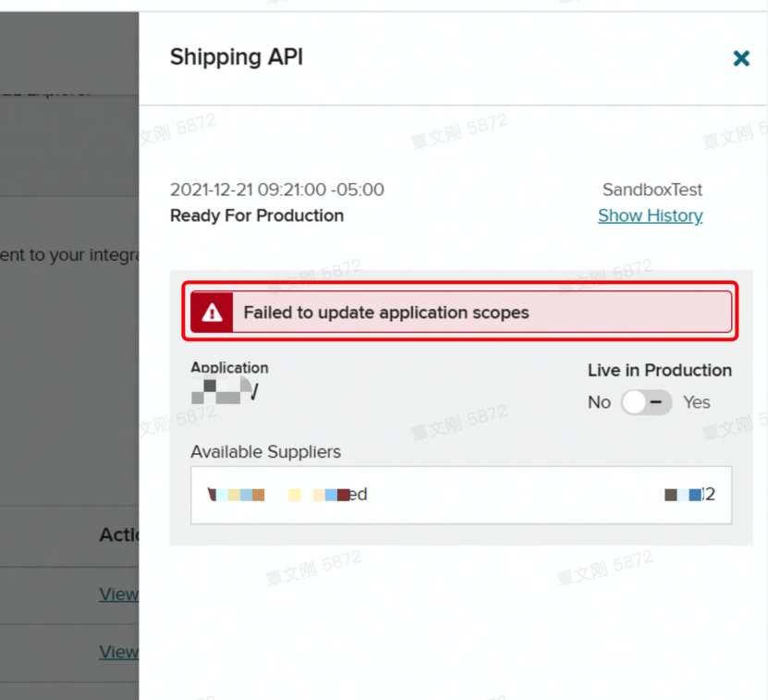Image resolution: width=768 pixels, height=700 pixels.
Task: Open the Show History link
Action: point(650,215)
